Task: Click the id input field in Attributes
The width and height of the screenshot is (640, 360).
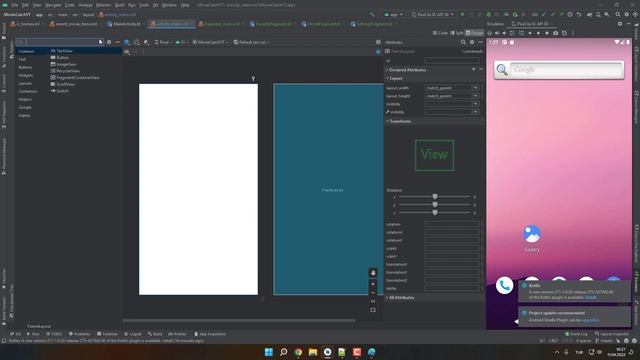Action: click(x=452, y=60)
